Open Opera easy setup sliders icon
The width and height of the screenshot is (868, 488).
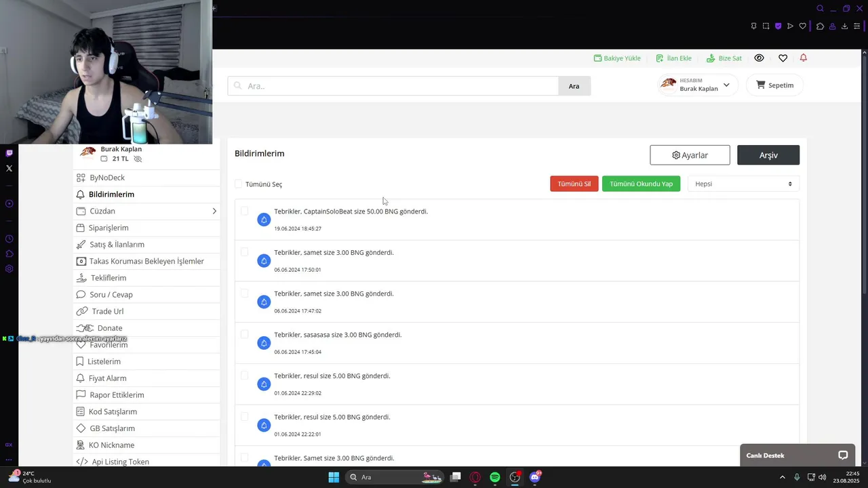856,26
